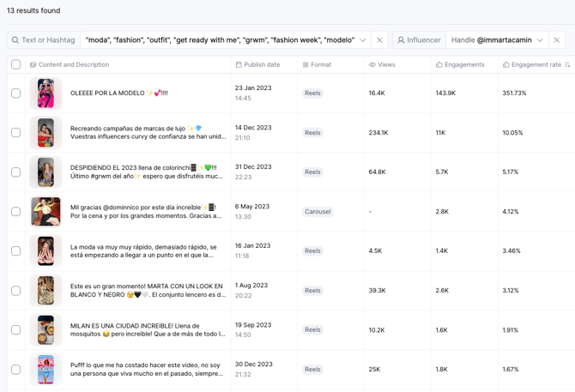
Task: Open the 'La moda va muy rápido' post description
Action: coord(148,251)
